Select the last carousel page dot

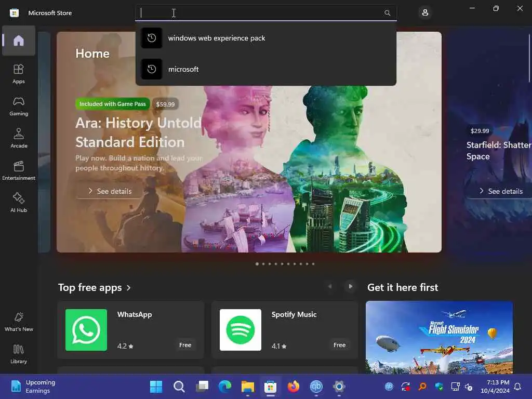[313, 264]
